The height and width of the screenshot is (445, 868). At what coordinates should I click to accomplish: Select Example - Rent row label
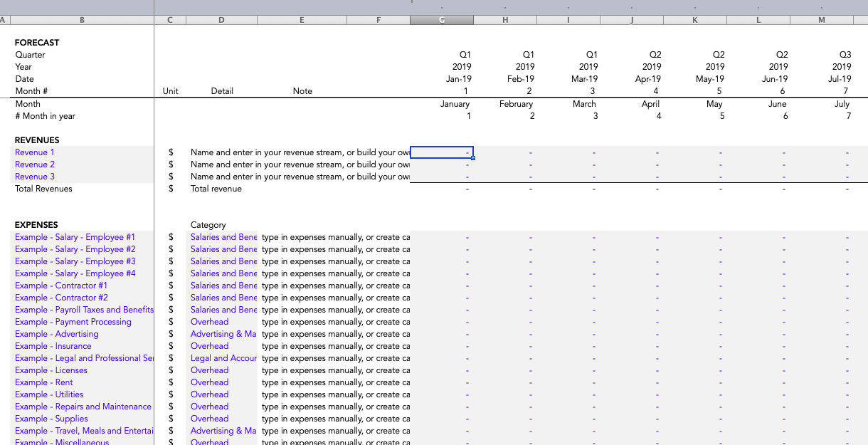(44, 382)
